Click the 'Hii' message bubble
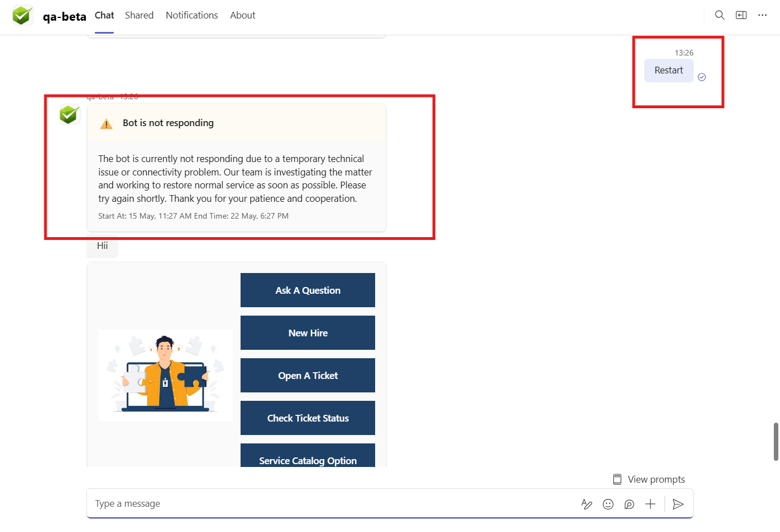This screenshot has height=532, width=780. coord(103,246)
